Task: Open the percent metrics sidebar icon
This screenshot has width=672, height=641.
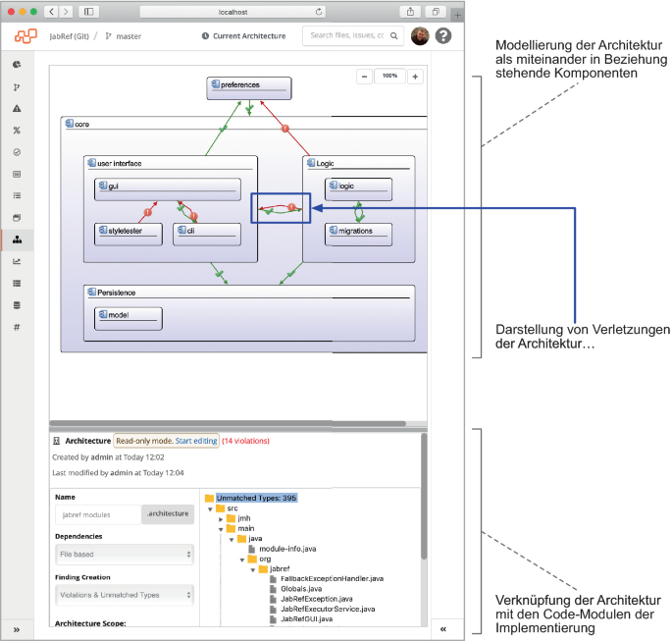Action: point(17,131)
